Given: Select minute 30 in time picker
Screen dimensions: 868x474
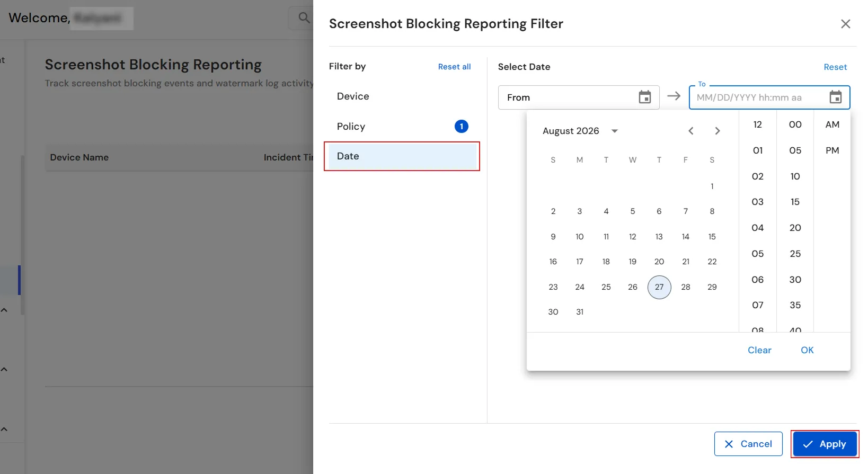Looking at the screenshot, I should (795, 280).
